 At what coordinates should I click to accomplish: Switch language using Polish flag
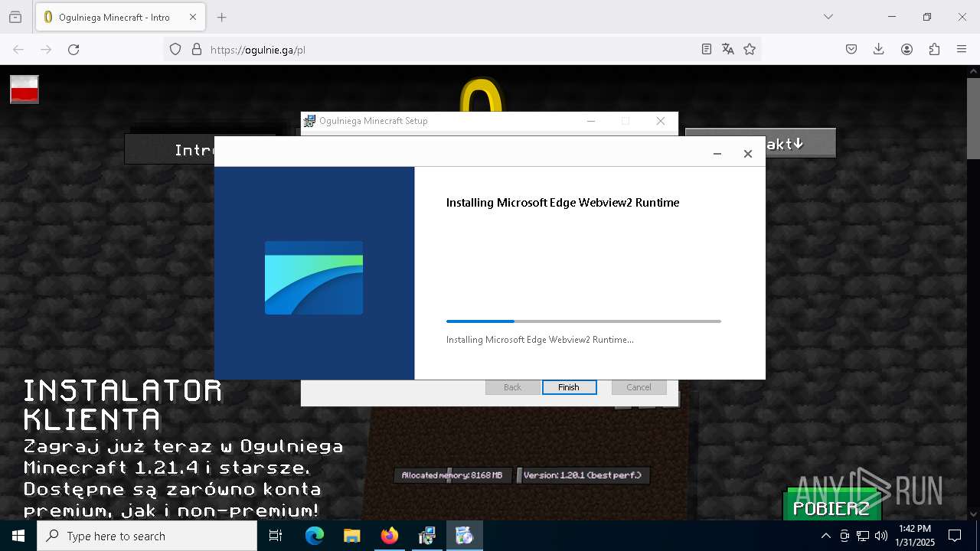coord(24,90)
